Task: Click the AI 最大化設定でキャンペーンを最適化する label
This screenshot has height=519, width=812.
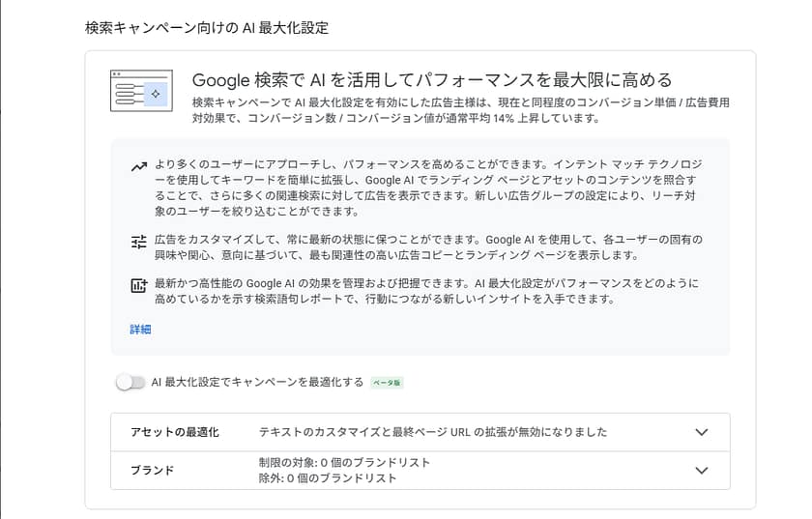Action: tap(257, 383)
